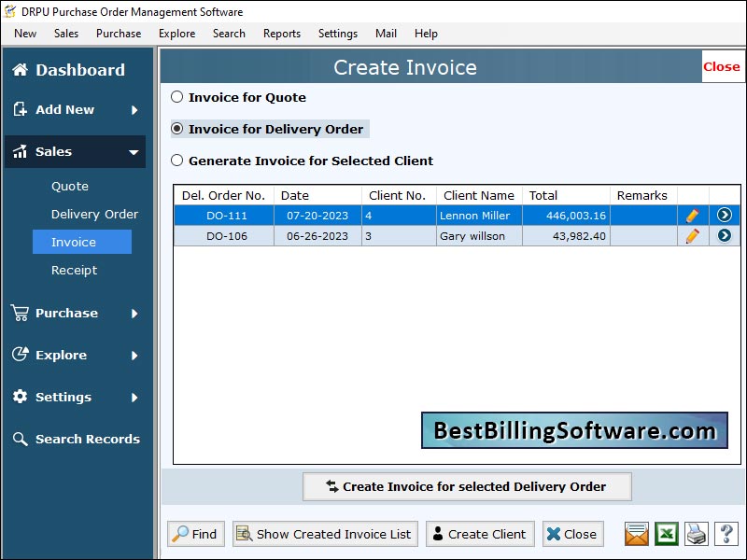Open the Reports menu
Screen dimensions: 747x560
(281, 33)
